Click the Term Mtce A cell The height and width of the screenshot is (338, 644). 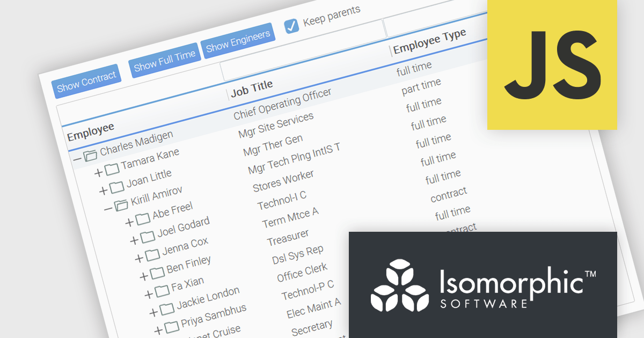tap(290, 218)
